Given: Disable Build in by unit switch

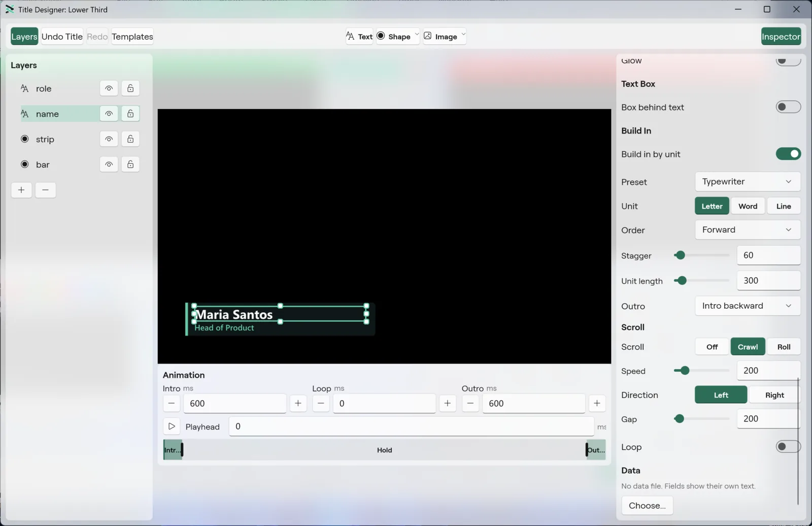Looking at the screenshot, I should pyautogui.click(x=788, y=154).
